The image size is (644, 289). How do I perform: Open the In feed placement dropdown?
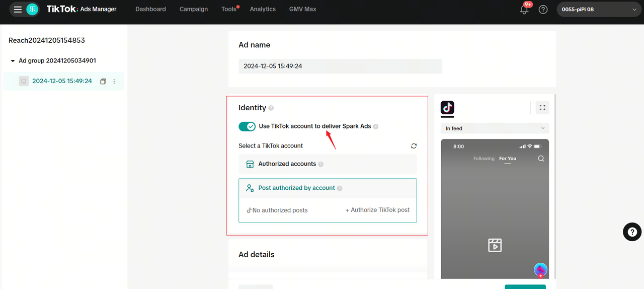click(495, 128)
